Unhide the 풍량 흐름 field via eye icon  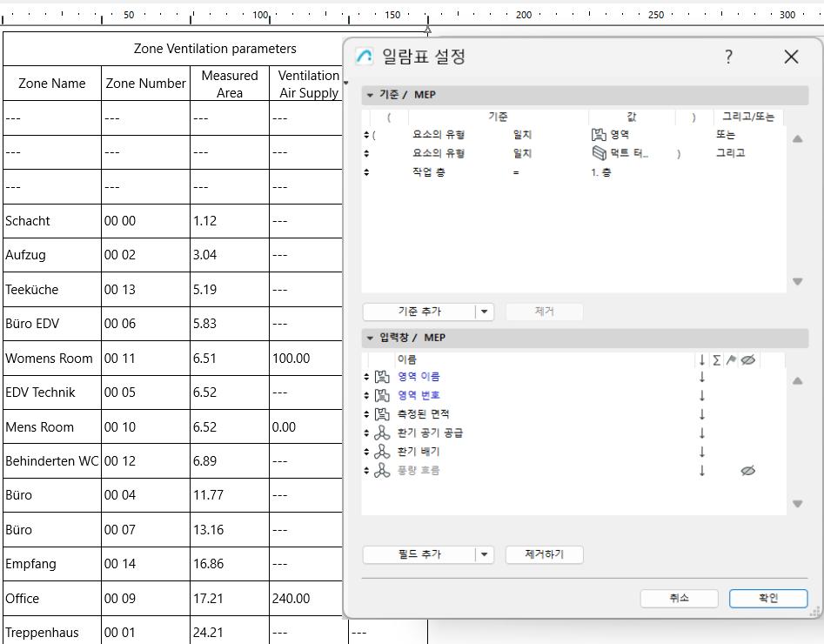coord(747,471)
